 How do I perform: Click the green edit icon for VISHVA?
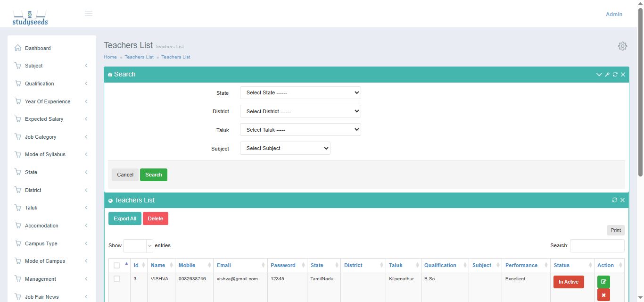pyautogui.click(x=603, y=282)
